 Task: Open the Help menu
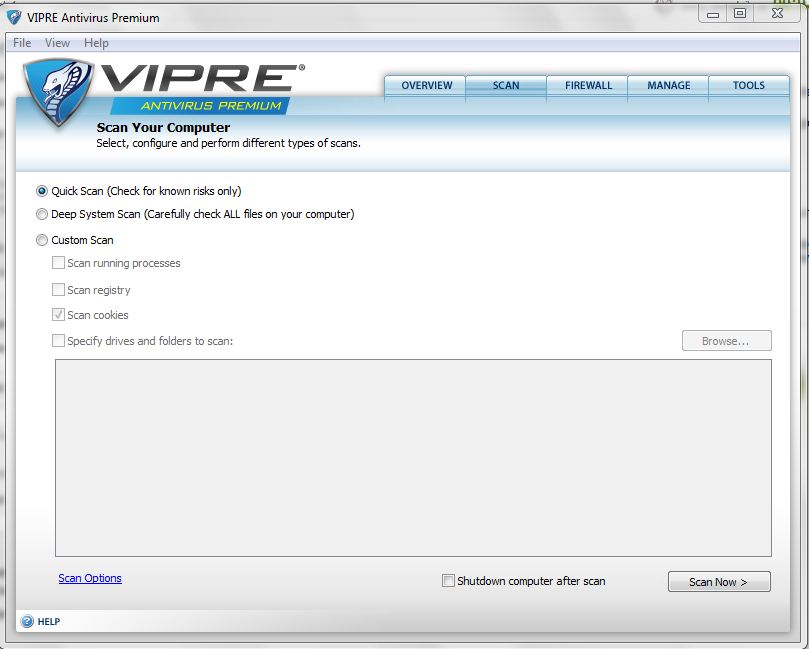click(x=96, y=43)
